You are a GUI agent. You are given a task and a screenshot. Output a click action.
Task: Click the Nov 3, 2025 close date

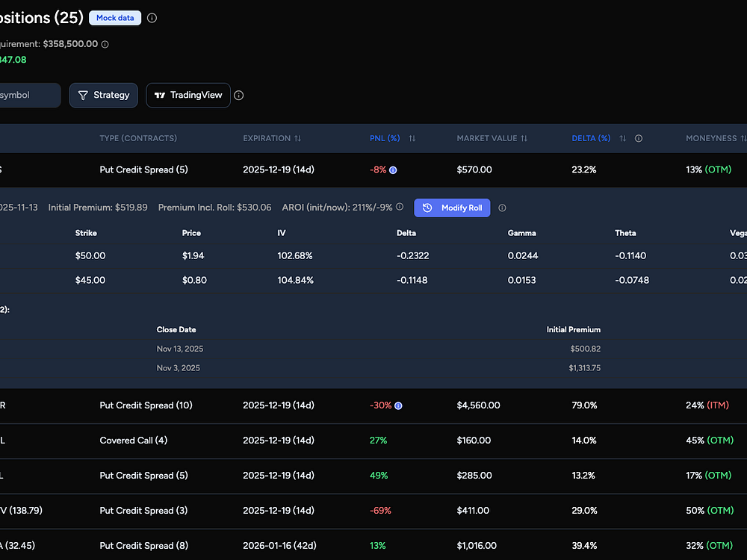(179, 368)
